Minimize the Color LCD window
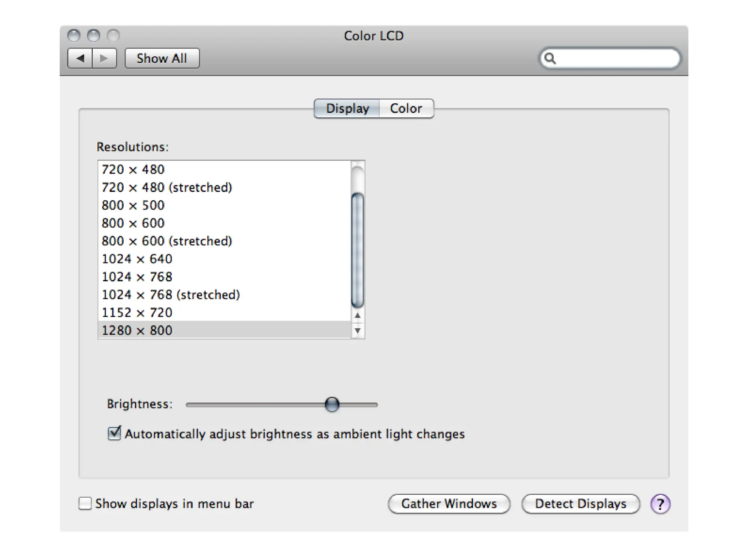The image size is (747, 560). (x=94, y=36)
